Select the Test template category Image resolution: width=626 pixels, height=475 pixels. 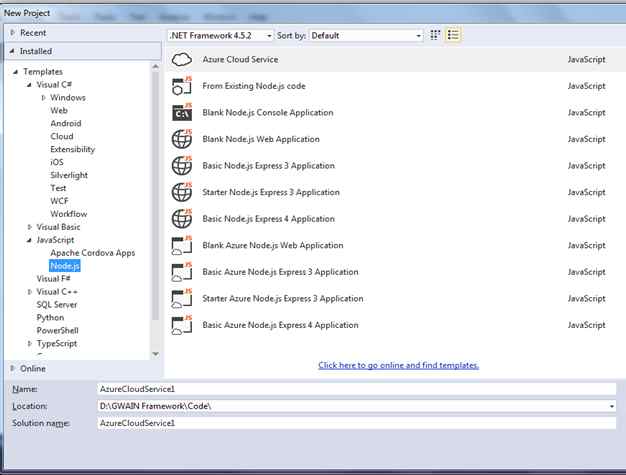pos(58,188)
